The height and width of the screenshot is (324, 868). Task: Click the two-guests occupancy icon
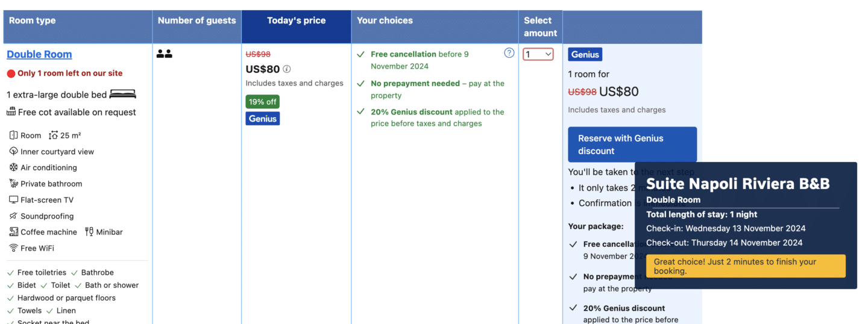coord(164,54)
